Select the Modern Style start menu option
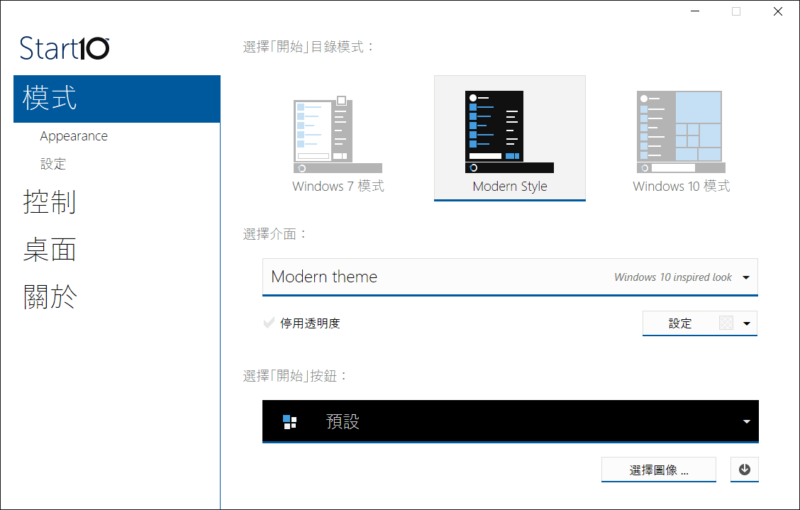The width and height of the screenshot is (800, 510). coord(510,138)
